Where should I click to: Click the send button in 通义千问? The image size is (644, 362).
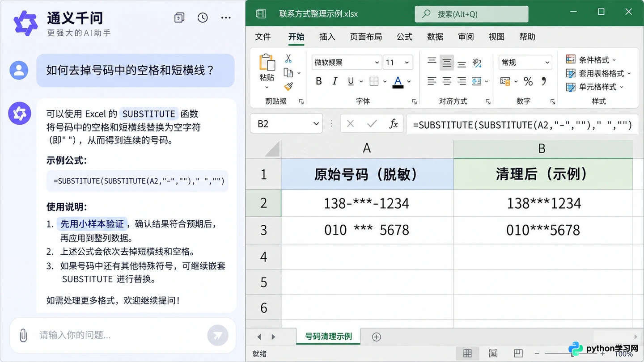point(218,336)
